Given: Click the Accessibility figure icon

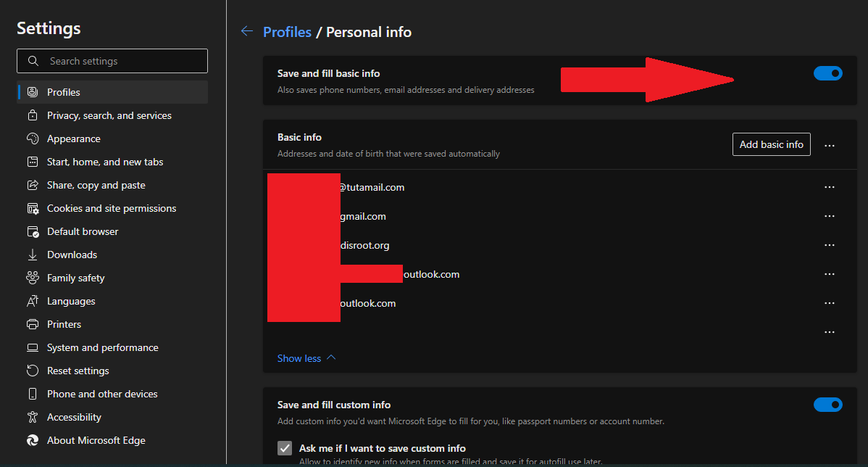Looking at the screenshot, I should point(32,417).
